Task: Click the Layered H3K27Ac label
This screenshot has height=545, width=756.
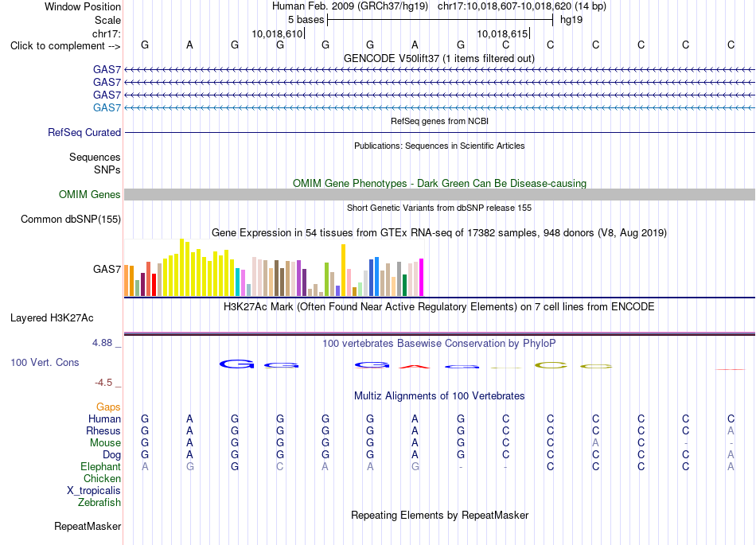Action: pos(52,318)
